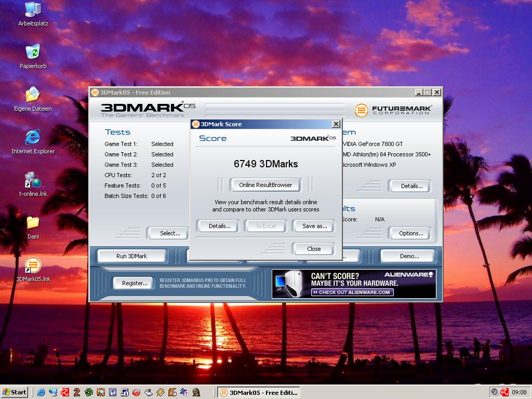Click the 3DMark05 - Free Edition taskbar button
532x399 pixels.
(x=259, y=393)
